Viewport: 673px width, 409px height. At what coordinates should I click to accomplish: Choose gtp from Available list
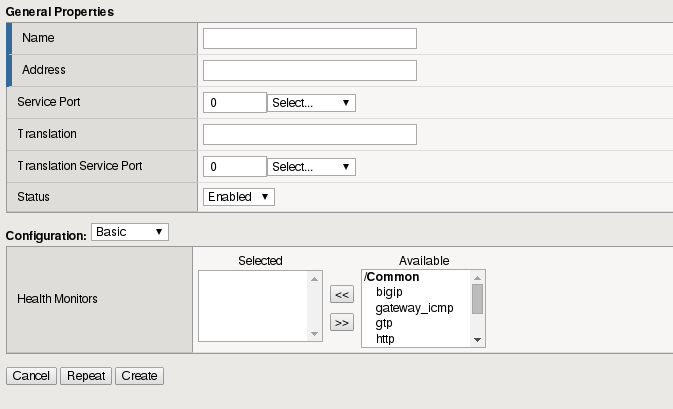(x=384, y=324)
